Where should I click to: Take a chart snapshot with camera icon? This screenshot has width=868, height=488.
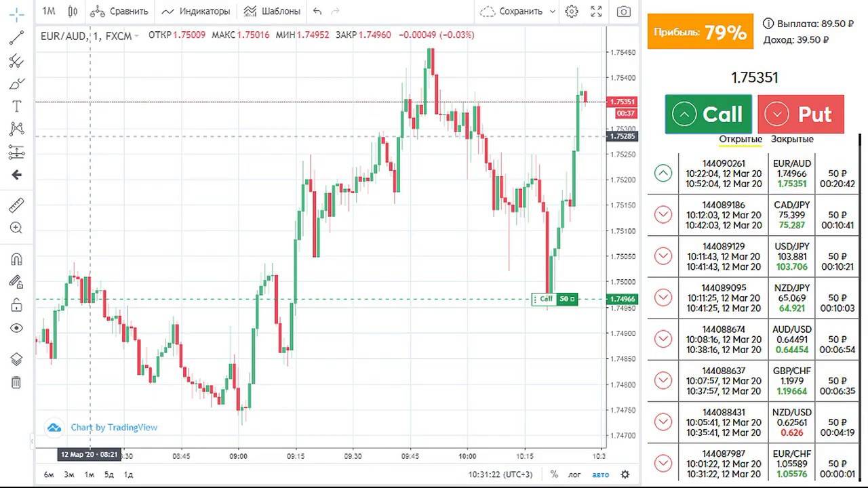[x=623, y=12]
